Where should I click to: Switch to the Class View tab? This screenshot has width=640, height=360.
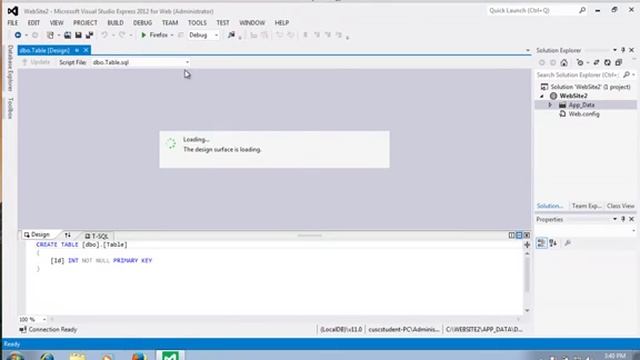(x=620, y=206)
